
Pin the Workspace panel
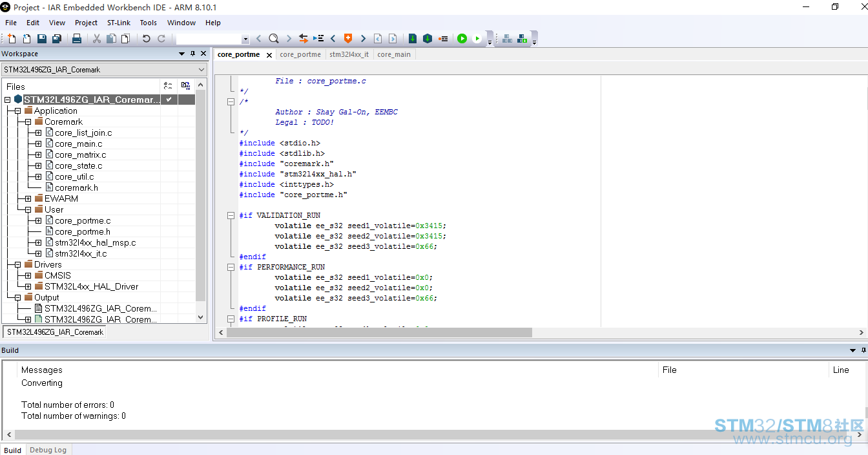pos(192,54)
